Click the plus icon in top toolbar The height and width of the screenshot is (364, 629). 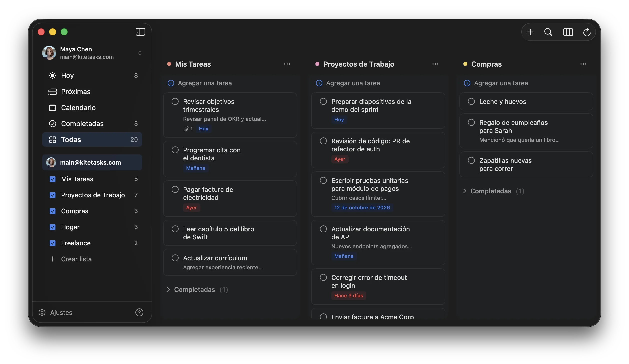530,32
